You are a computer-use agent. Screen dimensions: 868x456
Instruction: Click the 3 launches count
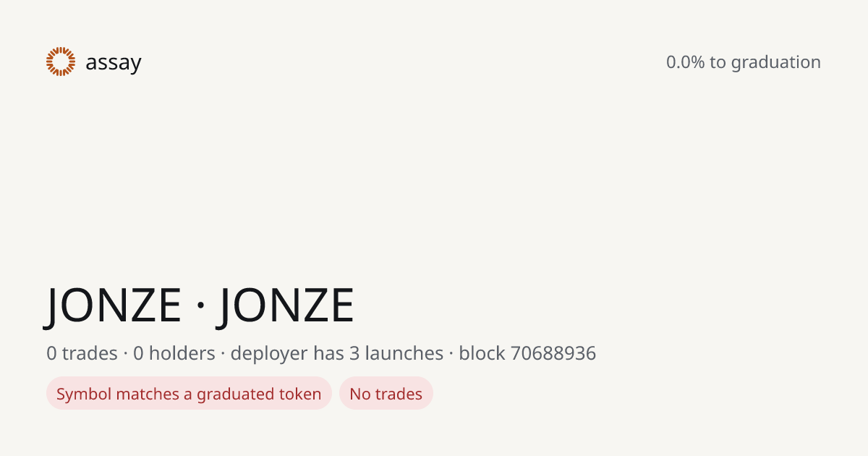point(398,353)
